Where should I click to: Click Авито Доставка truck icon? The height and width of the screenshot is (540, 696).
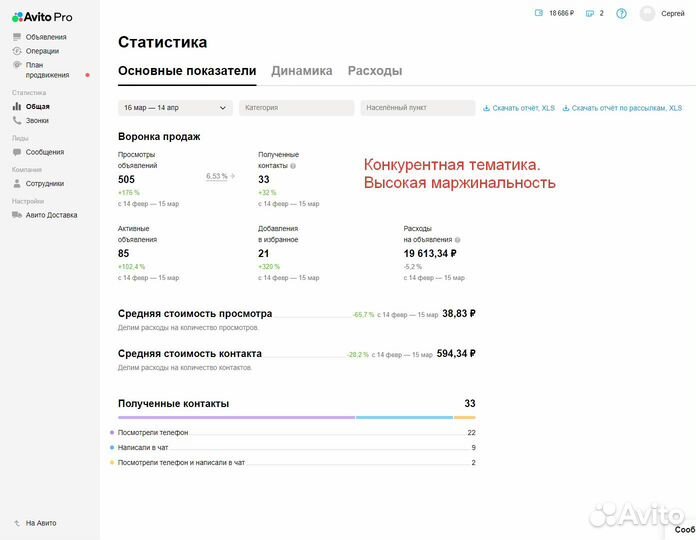[17, 215]
